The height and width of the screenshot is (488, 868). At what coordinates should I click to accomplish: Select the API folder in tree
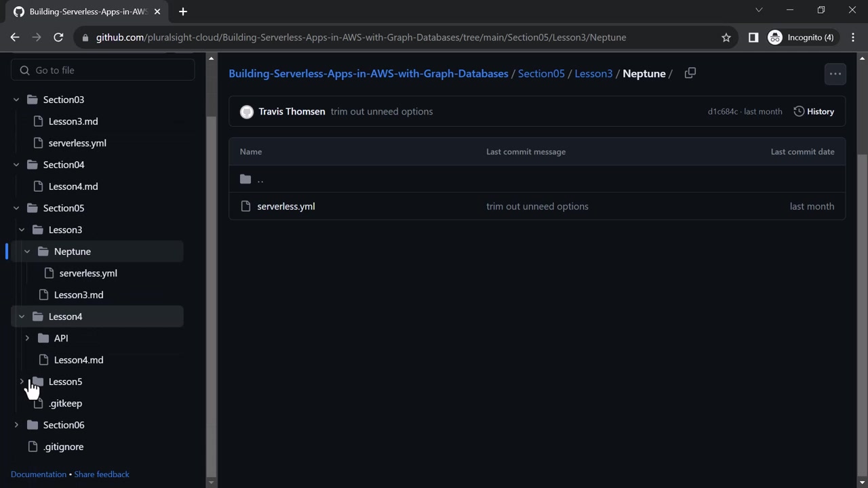pyautogui.click(x=61, y=338)
